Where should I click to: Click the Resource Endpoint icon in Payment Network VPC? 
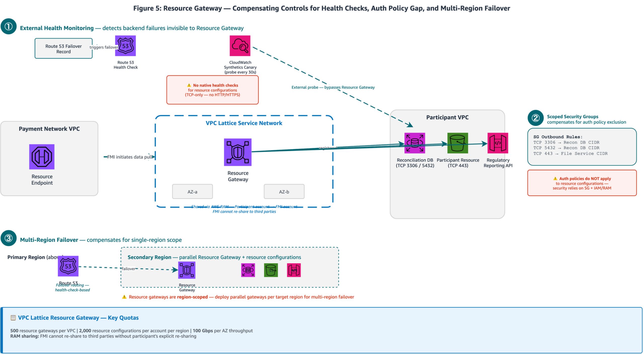42,157
